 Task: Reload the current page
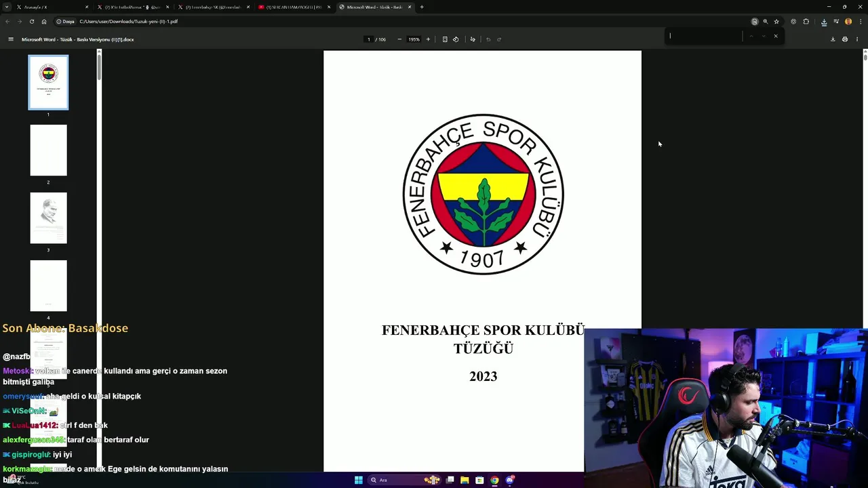click(x=31, y=22)
